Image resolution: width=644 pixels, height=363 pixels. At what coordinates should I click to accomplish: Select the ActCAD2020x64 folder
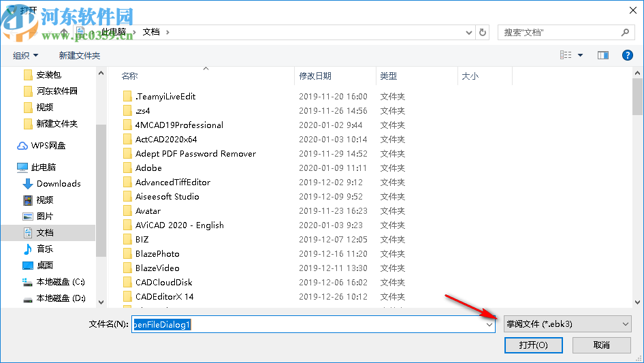pyautogui.click(x=166, y=140)
